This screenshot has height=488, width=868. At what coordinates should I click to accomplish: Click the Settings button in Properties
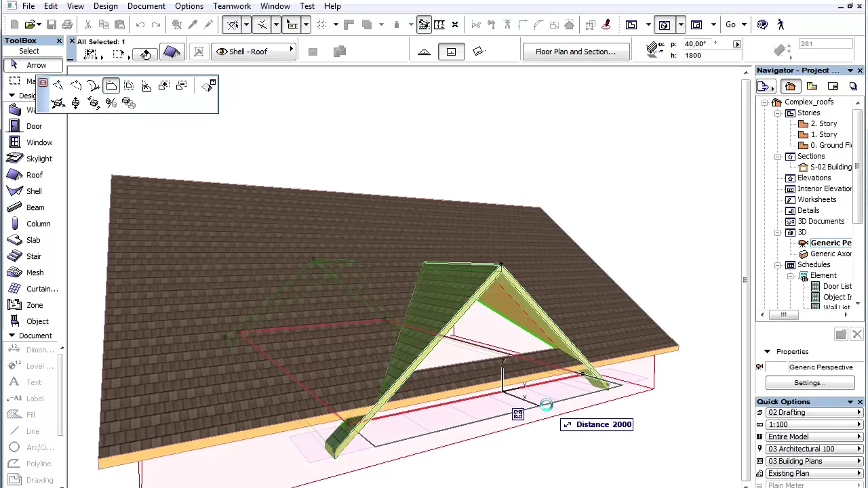pyautogui.click(x=810, y=383)
